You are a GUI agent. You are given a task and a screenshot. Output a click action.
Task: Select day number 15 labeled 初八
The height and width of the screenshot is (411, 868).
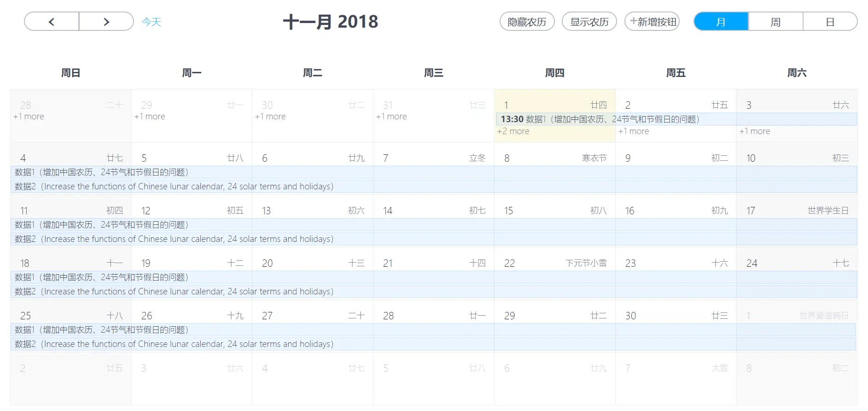(508, 211)
